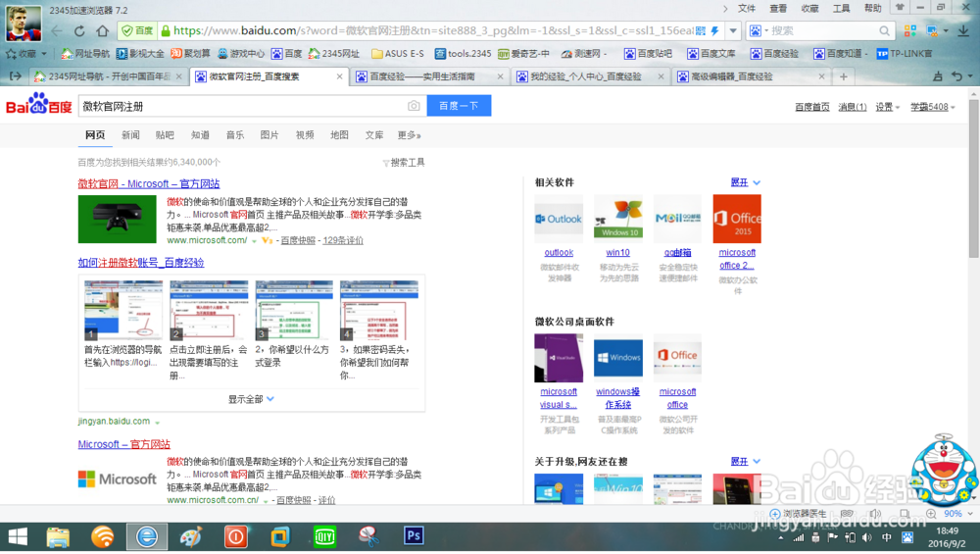Switch to the 新闻 search tab
Viewport: 980px width, 554px height.
130,135
